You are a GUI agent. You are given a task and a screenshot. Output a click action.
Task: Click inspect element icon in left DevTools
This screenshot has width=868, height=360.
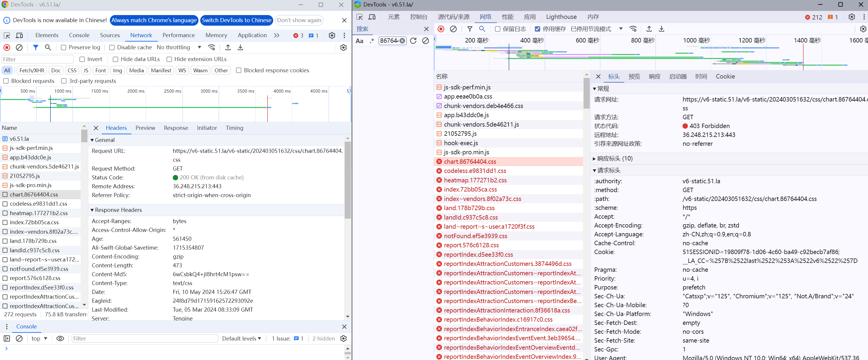tap(7, 35)
